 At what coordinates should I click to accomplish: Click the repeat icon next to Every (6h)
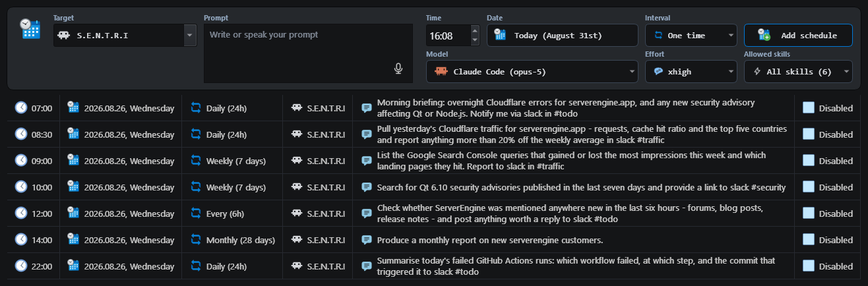point(196,213)
